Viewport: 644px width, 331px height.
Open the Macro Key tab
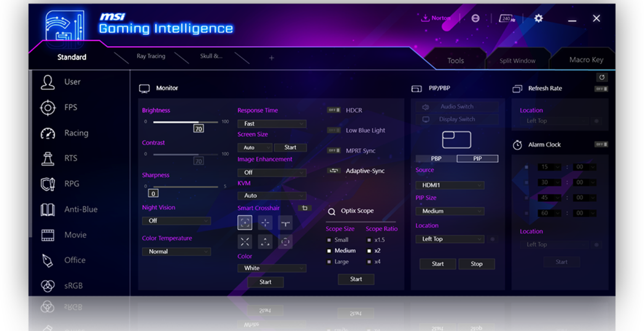[x=586, y=60]
